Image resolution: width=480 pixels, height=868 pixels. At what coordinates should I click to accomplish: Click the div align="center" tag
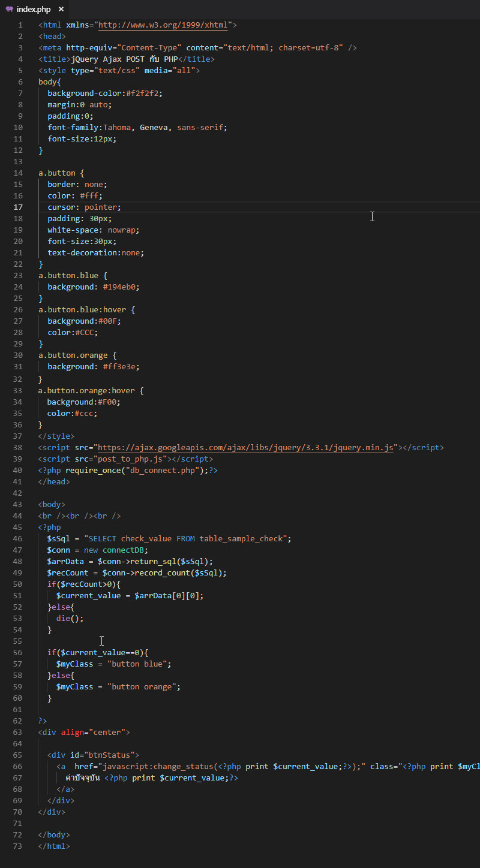pyautogui.click(x=85, y=733)
